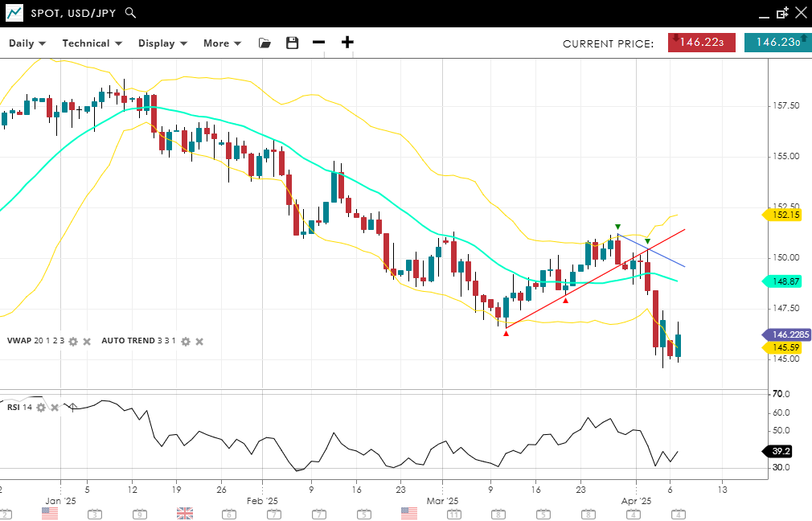This screenshot has width=812, height=521.
Task: Click the search magnifier beside SPOT, USD/JPY
Action: tap(131, 14)
